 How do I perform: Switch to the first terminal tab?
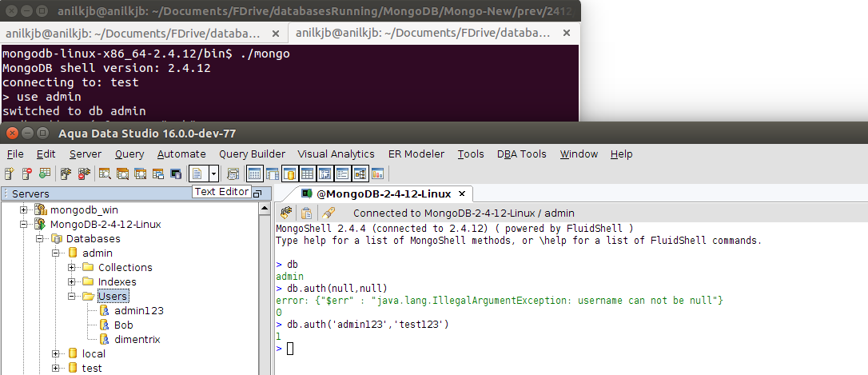pyautogui.click(x=133, y=34)
